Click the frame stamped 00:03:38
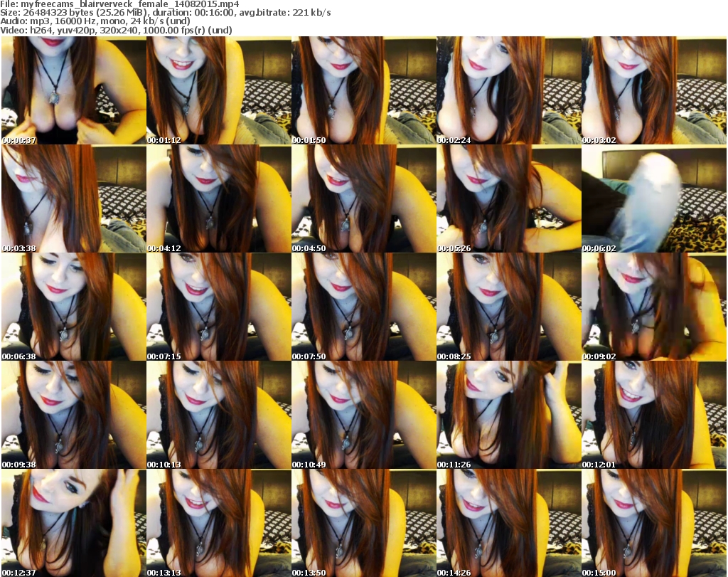This screenshot has height=577, width=728. [x=74, y=198]
